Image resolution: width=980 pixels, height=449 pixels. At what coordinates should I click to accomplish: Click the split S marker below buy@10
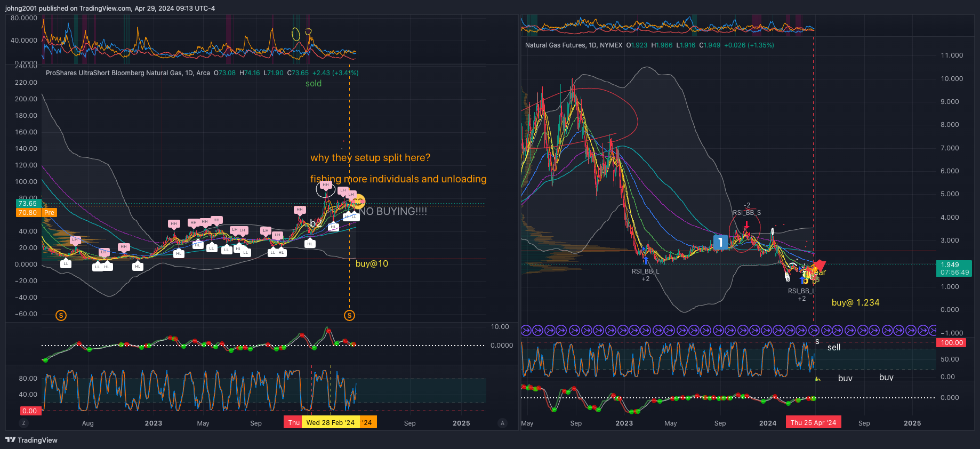349,316
